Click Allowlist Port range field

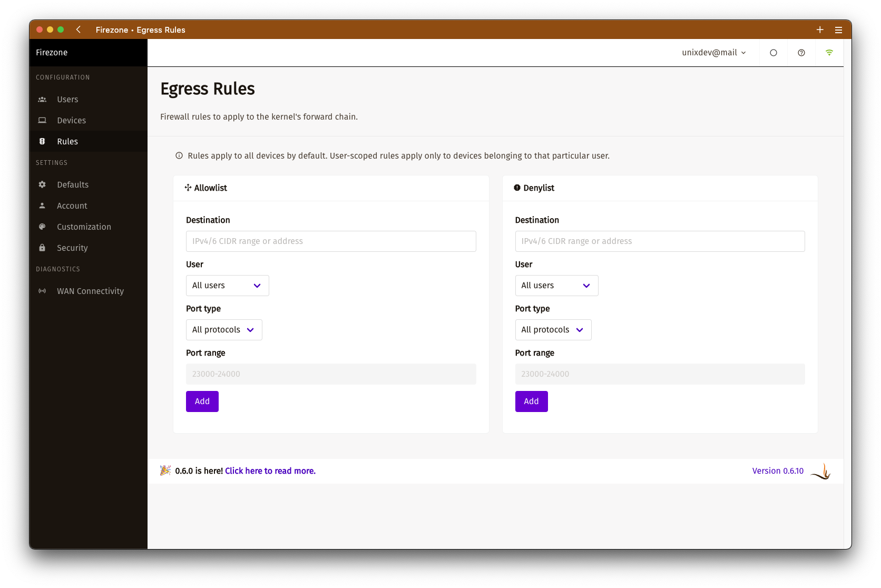coord(331,374)
